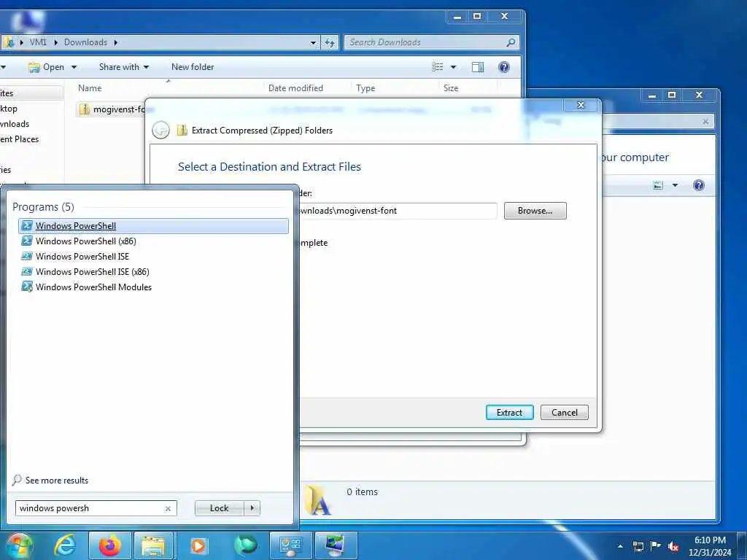Expand the shutdown options arrow next to Lock
Screen dimensions: 747x560
[252, 508]
